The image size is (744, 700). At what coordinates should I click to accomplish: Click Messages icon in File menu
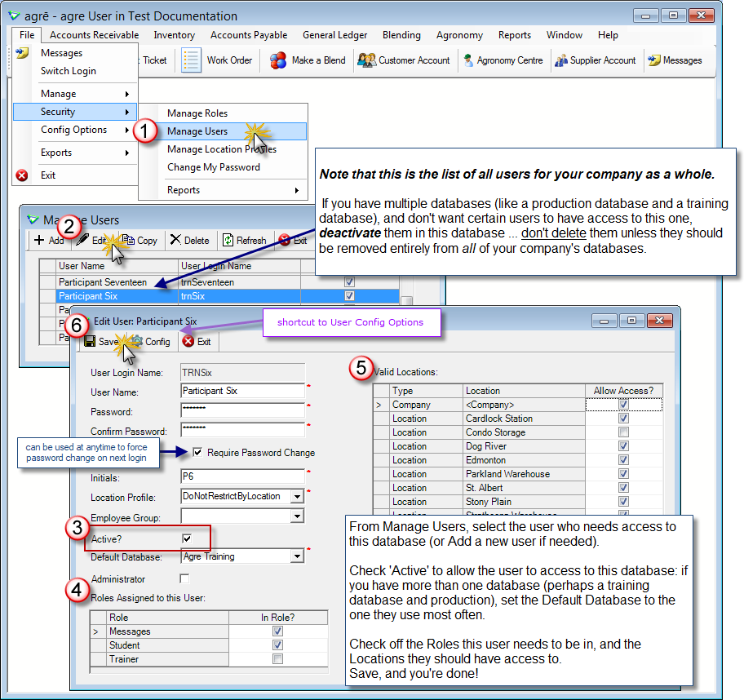pyautogui.click(x=22, y=53)
